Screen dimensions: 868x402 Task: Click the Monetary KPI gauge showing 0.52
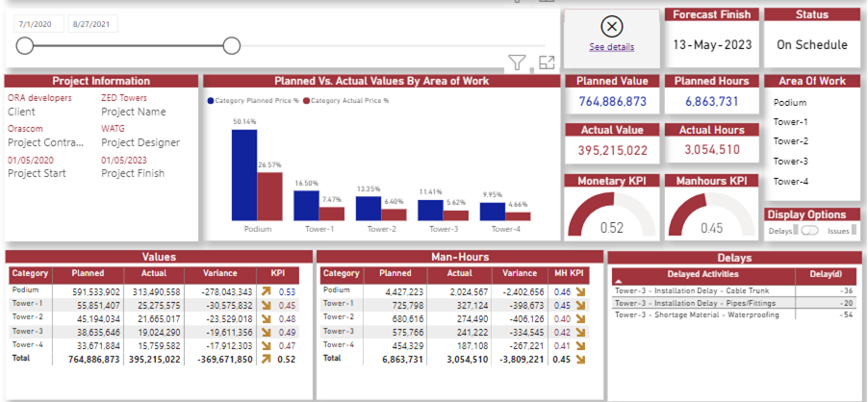(x=612, y=214)
